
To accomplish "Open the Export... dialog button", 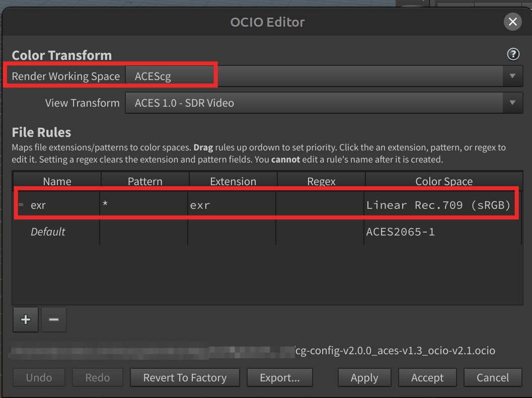I will tap(279, 377).
